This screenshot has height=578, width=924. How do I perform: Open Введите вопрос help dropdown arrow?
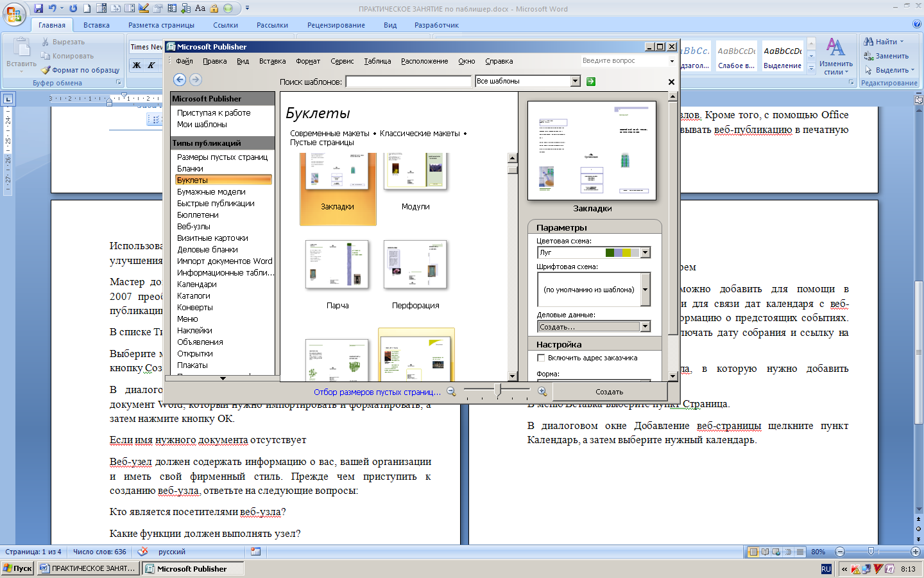pyautogui.click(x=672, y=61)
